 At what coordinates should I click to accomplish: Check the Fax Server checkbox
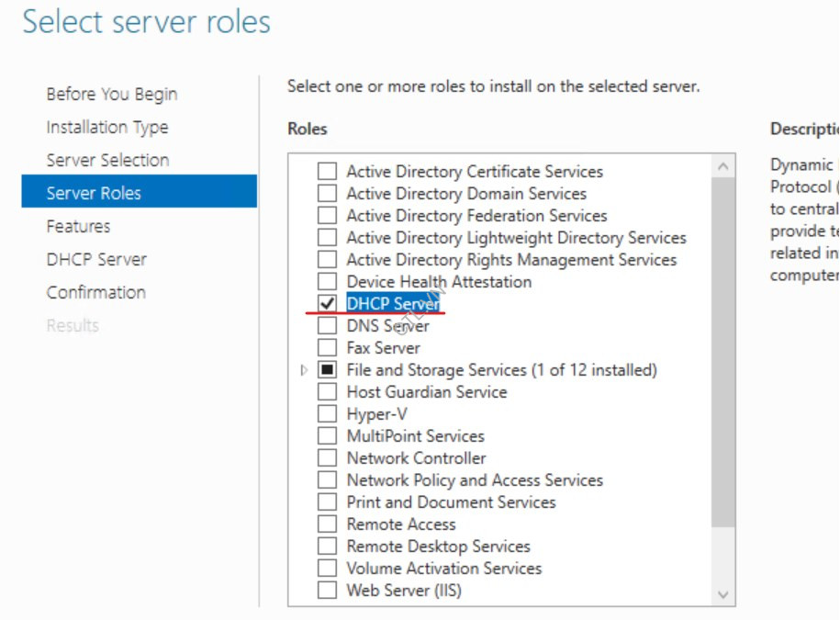point(327,348)
